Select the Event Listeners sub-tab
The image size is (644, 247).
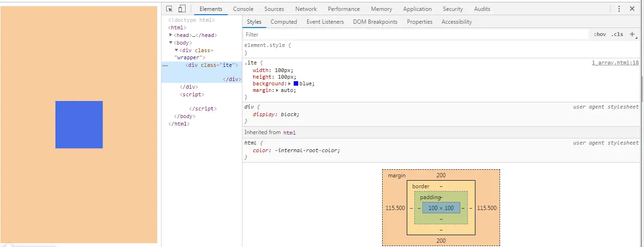[x=325, y=22]
